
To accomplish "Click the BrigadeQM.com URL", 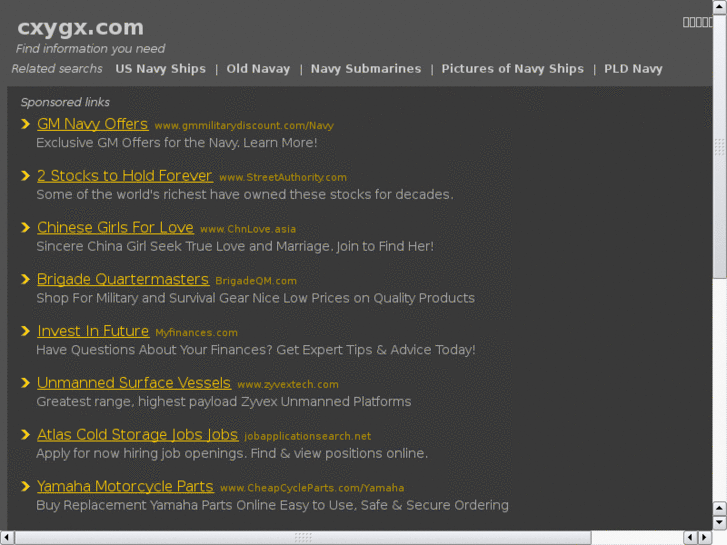I will 255,281.
